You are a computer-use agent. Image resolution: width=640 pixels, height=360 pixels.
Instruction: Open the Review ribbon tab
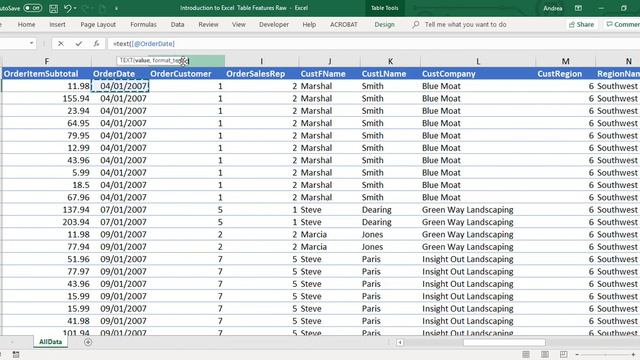pyautogui.click(x=208, y=24)
